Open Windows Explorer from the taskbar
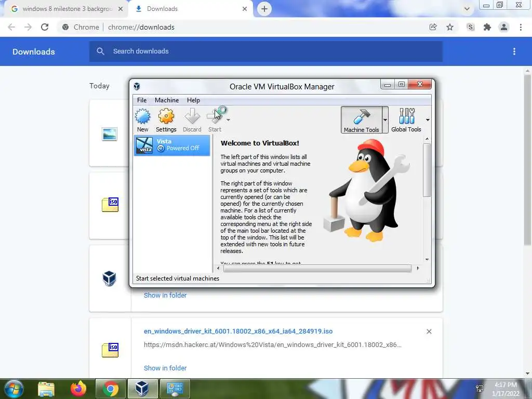Image resolution: width=532 pixels, height=399 pixels. 46,389
